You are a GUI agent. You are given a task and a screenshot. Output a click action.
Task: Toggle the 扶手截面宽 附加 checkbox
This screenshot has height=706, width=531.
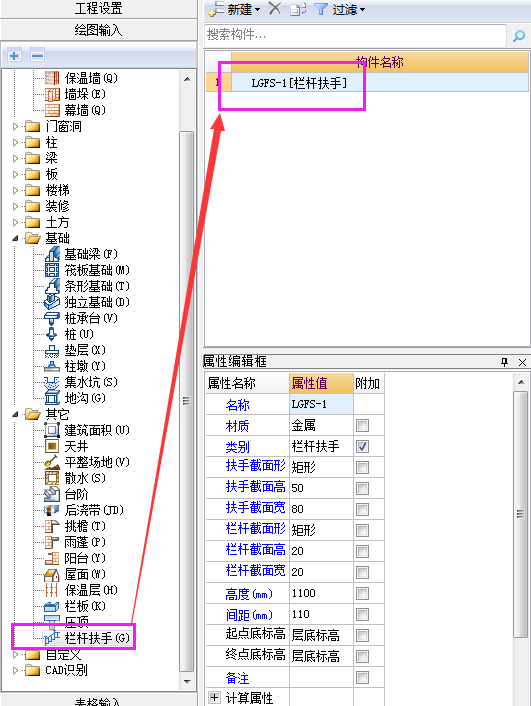point(362,509)
